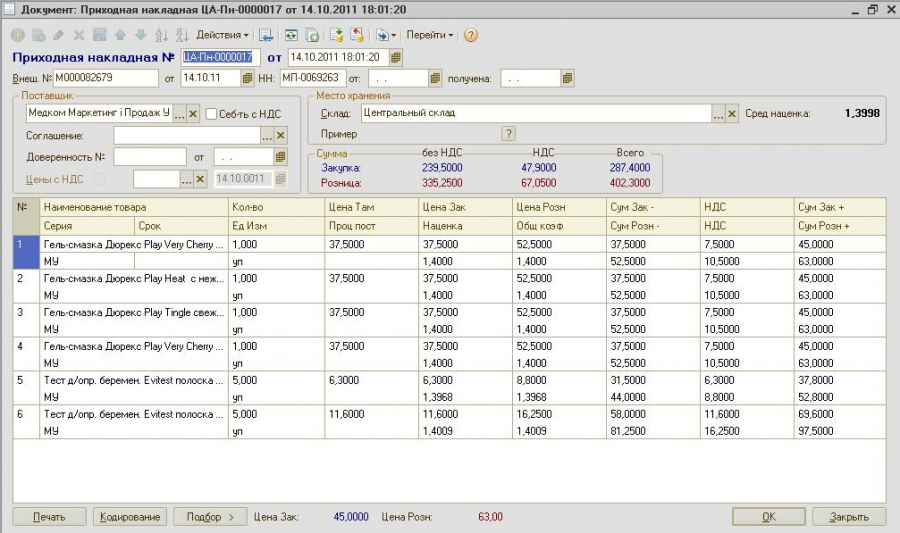The height and width of the screenshot is (533, 900).
Task: Open the Склад selection ellipsis button
Action: (x=719, y=114)
